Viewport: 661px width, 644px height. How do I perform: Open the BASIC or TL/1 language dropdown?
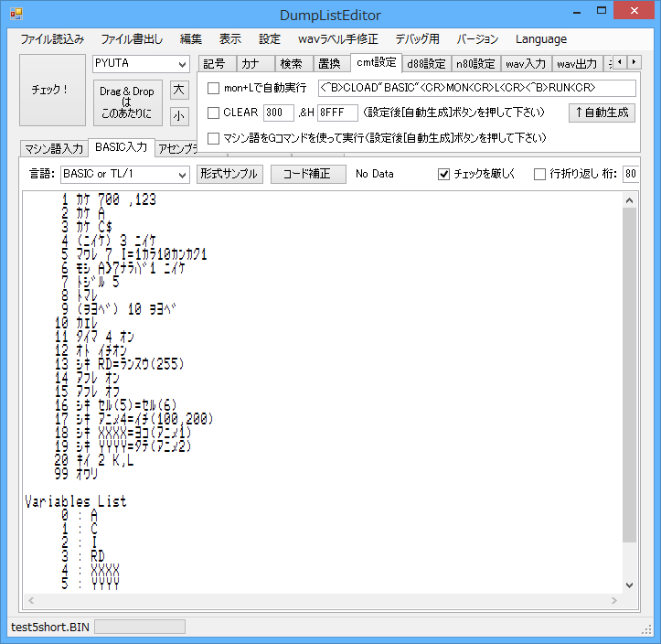tap(182, 174)
